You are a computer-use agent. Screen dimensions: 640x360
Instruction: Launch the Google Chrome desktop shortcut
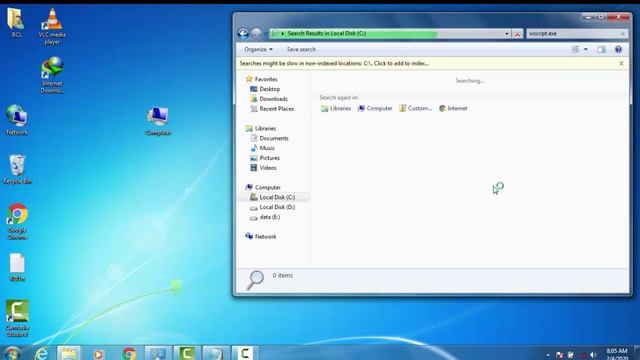[17, 221]
